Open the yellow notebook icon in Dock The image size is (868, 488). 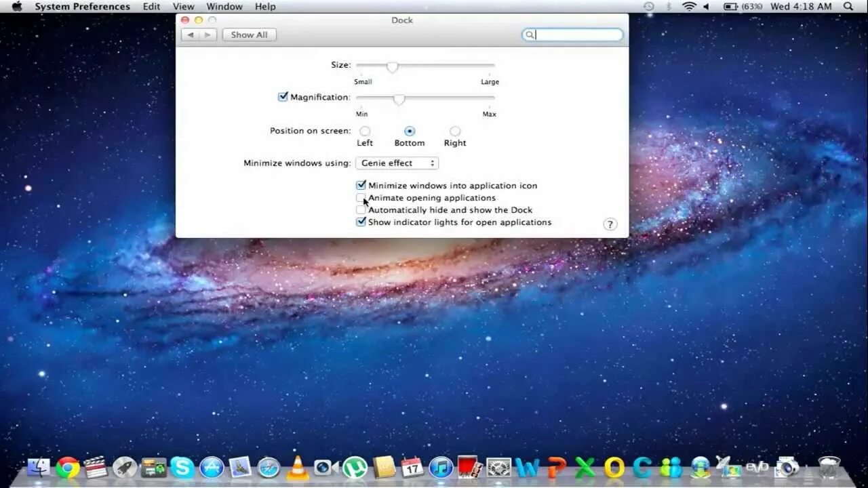pos(384,468)
